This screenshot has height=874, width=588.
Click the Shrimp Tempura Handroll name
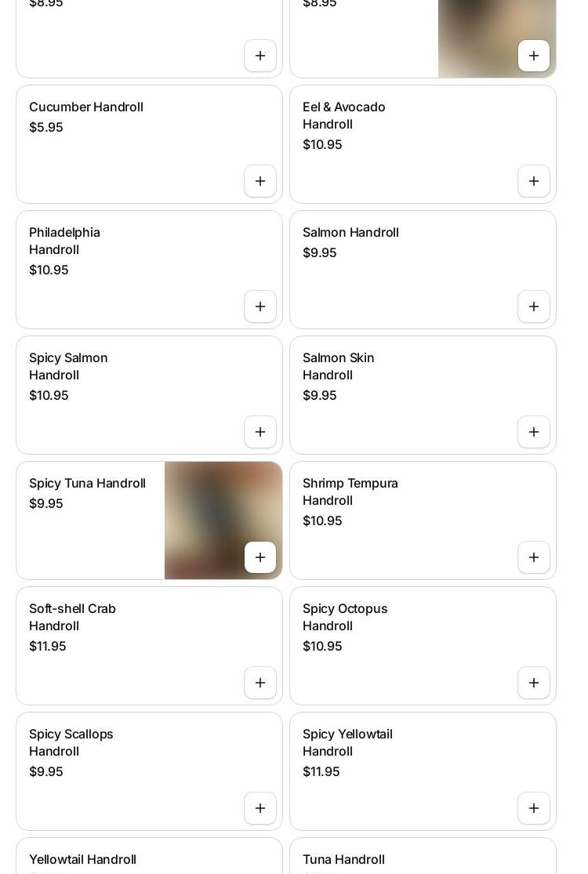[x=350, y=491]
